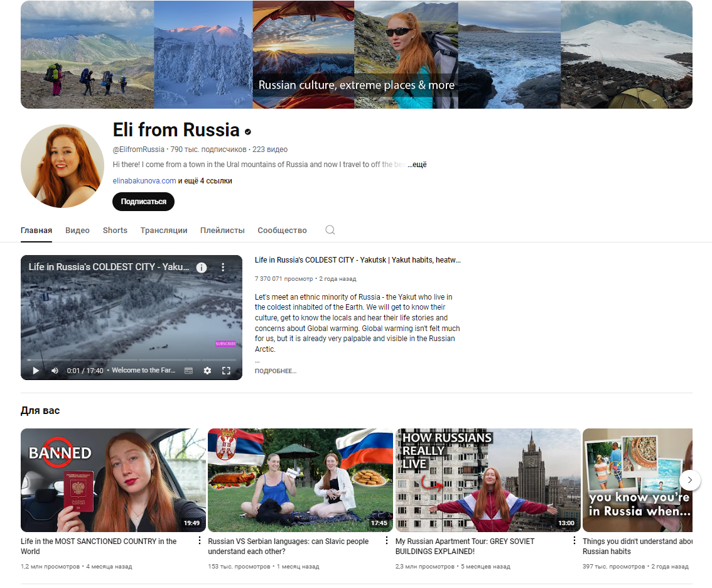
Task: Click the Подписаться subscribe button
Action: 144,202
